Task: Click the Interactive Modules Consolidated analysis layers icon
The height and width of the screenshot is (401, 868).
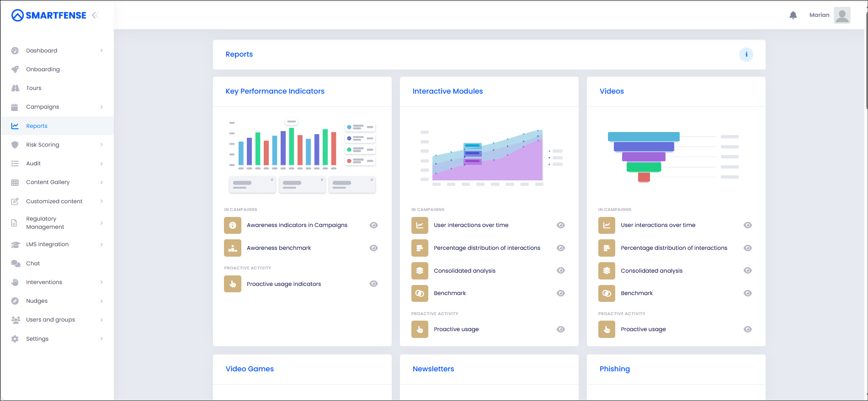Action: [420, 271]
